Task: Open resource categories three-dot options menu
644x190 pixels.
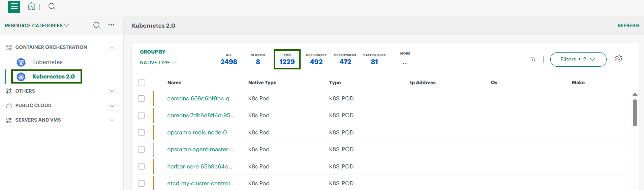Action: (111, 25)
